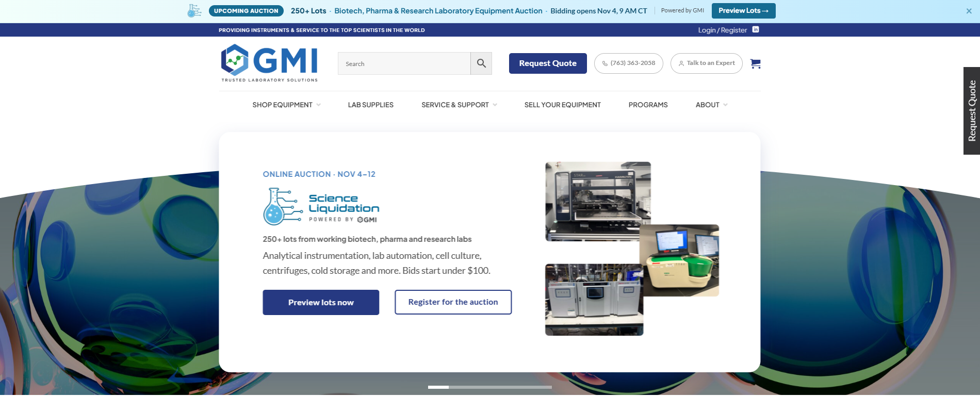Screen dimensions: 980x396
Task: Click the Request Quote button in header
Action: (548, 63)
